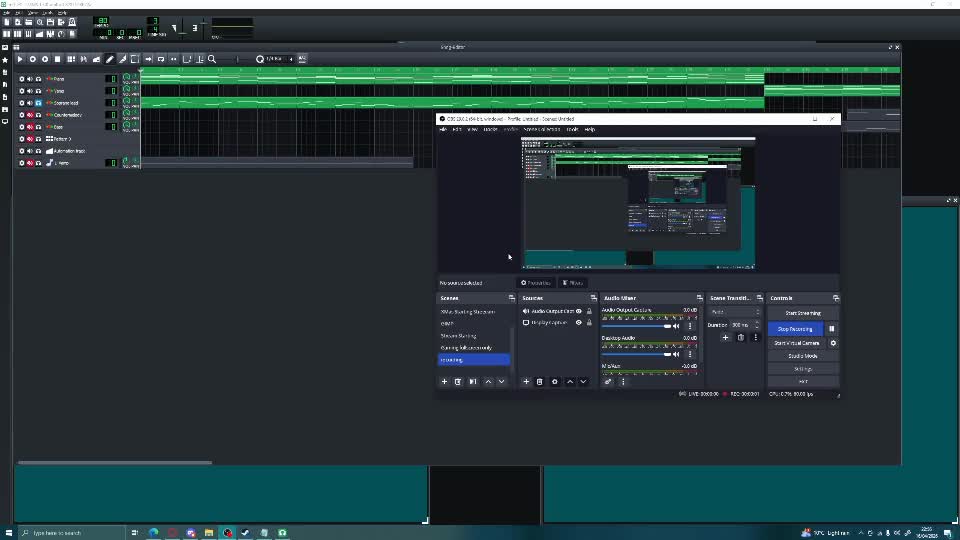The width and height of the screenshot is (960, 540).
Task: Pause recording with the OBS pause icon
Action: (831, 329)
